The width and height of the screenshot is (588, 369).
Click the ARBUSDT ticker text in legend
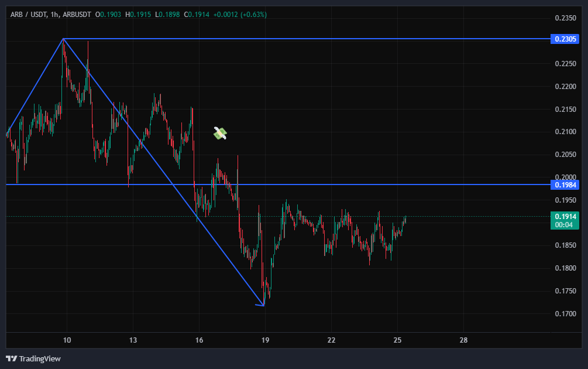click(x=78, y=14)
